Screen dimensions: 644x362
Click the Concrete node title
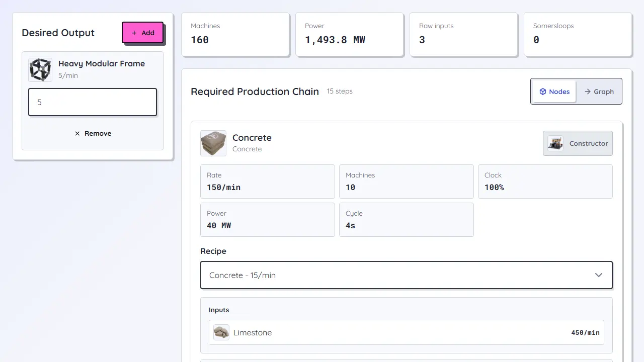252,138
